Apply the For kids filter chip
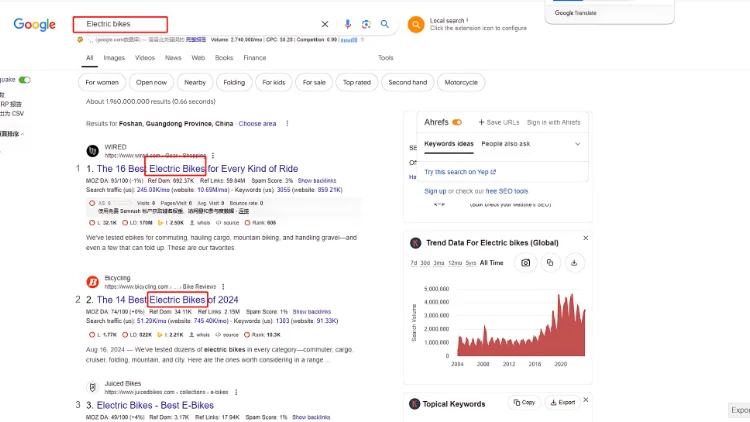The width and height of the screenshot is (750, 422). (x=274, y=82)
